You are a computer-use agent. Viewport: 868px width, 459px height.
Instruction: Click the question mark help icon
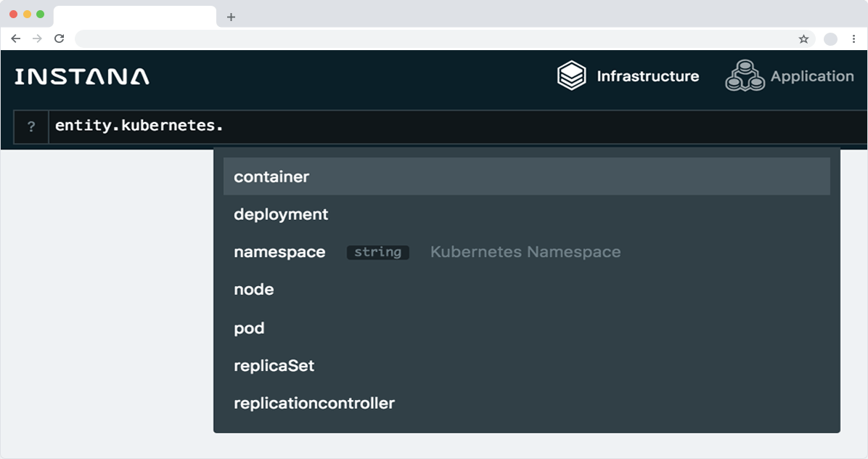pyautogui.click(x=31, y=126)
